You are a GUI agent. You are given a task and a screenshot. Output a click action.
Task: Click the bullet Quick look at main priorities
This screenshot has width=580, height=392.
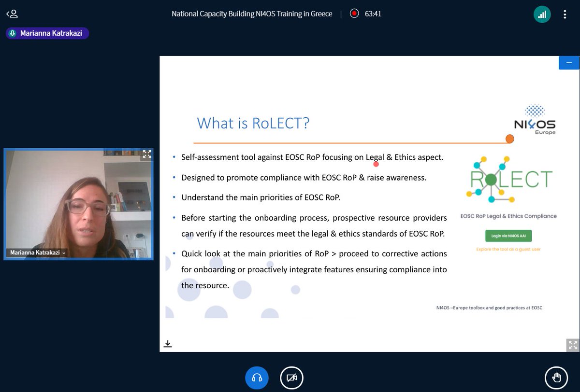click(314, 269)
